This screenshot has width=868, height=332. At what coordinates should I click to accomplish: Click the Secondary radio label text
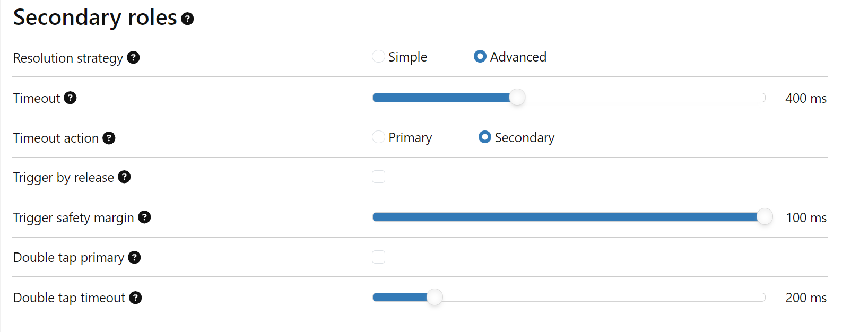[524, 138]
